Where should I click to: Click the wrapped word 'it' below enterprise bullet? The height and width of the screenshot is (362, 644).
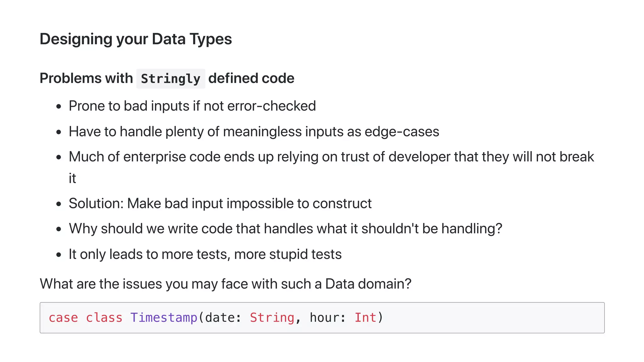(x=72, y=178)
